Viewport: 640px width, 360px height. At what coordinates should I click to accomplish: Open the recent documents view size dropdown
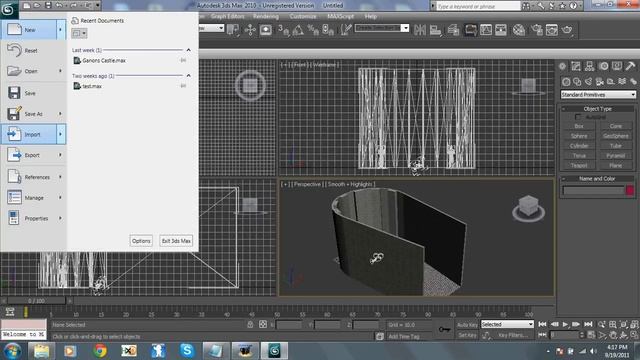[x=79, y=33]
